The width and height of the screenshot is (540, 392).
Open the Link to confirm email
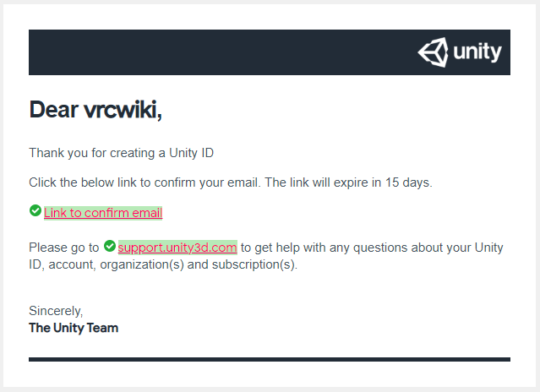pos(103,213)
